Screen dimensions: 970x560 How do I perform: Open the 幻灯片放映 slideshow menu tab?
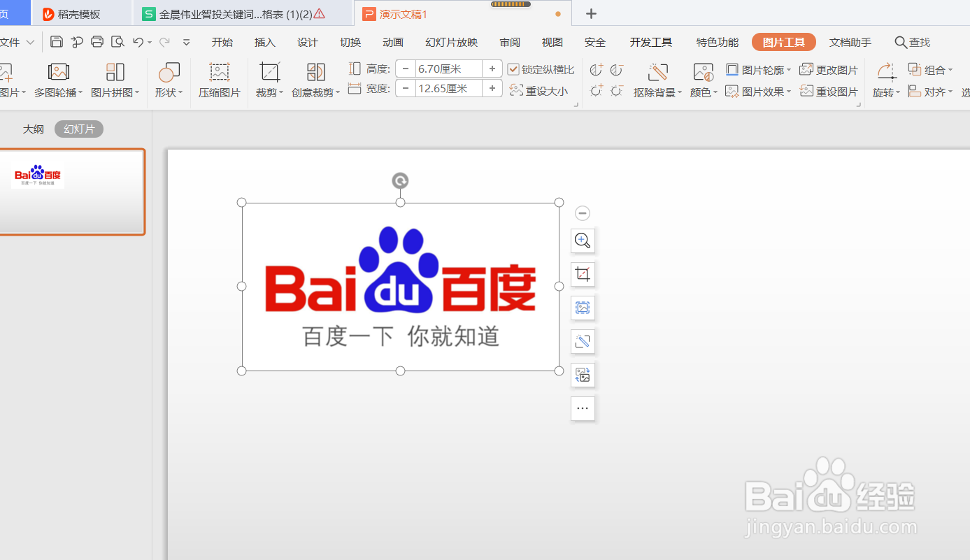pos(451,42)
